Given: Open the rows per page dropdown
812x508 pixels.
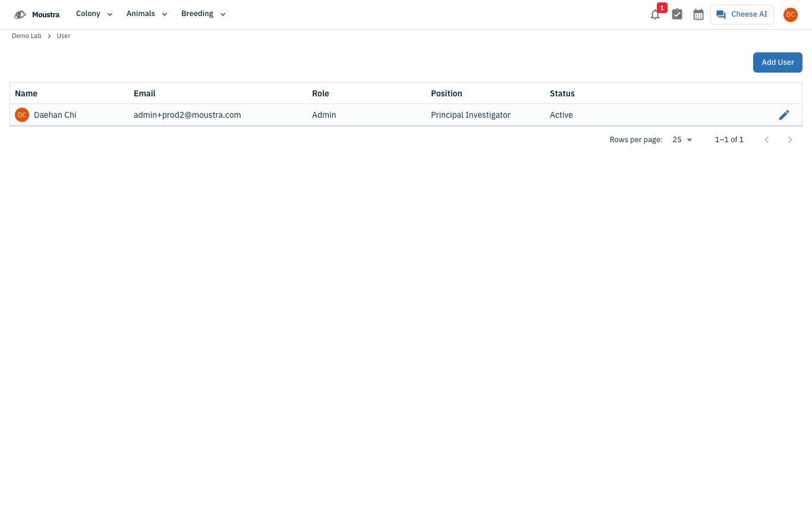Looking at the screenshot, I should tap(682, 140).
